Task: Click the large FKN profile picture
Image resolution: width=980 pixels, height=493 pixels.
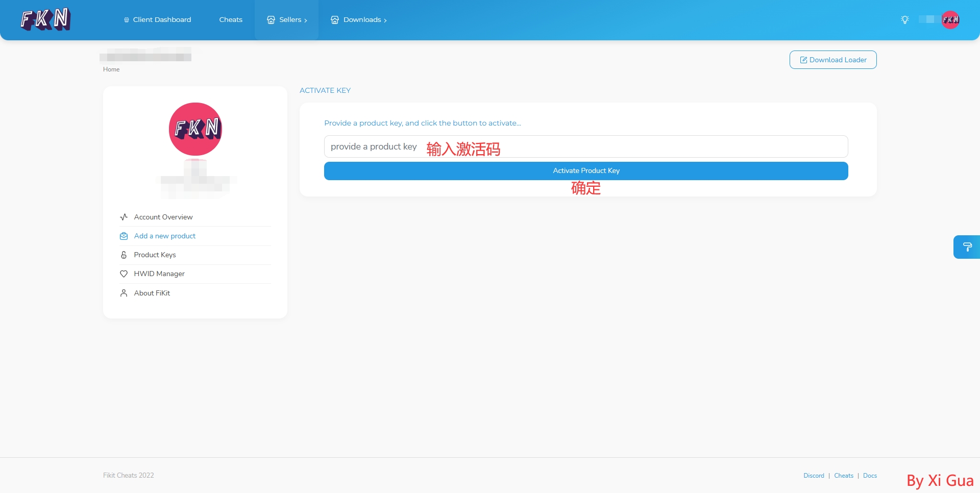Action: pyautogui.click(x=195, y=129)
